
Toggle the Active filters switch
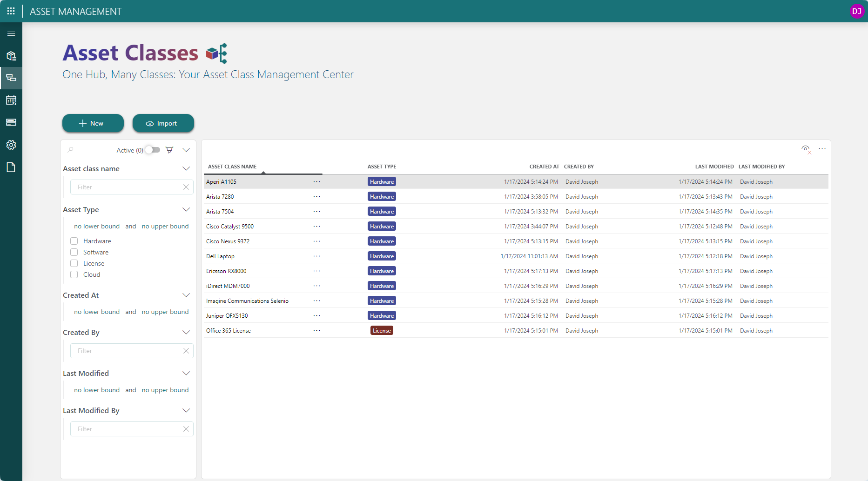tap(153, 150)
